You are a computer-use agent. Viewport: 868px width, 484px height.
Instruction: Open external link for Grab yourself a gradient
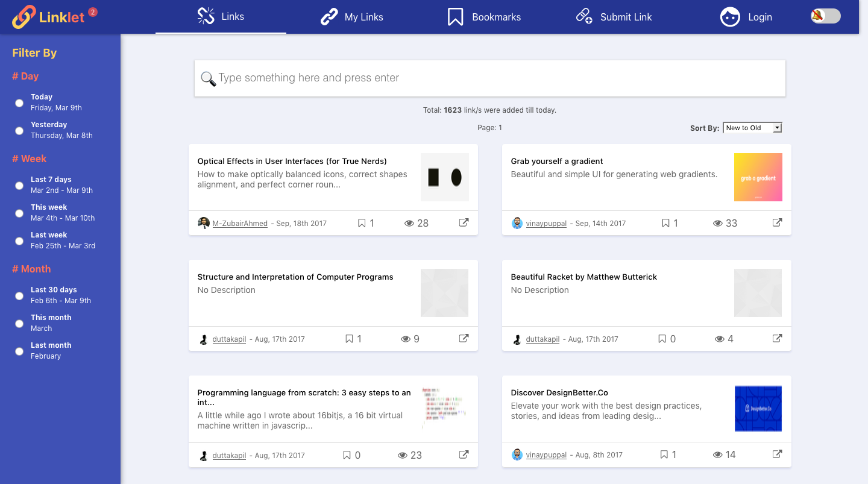tap(777, 222)
